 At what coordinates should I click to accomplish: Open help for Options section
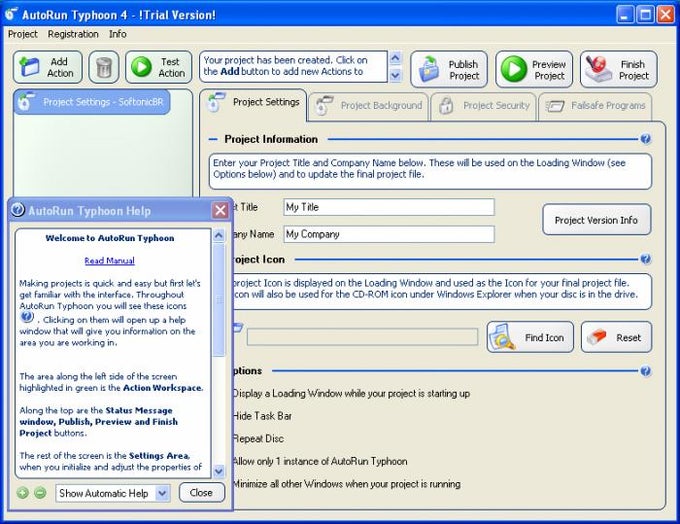coord(645,371)
